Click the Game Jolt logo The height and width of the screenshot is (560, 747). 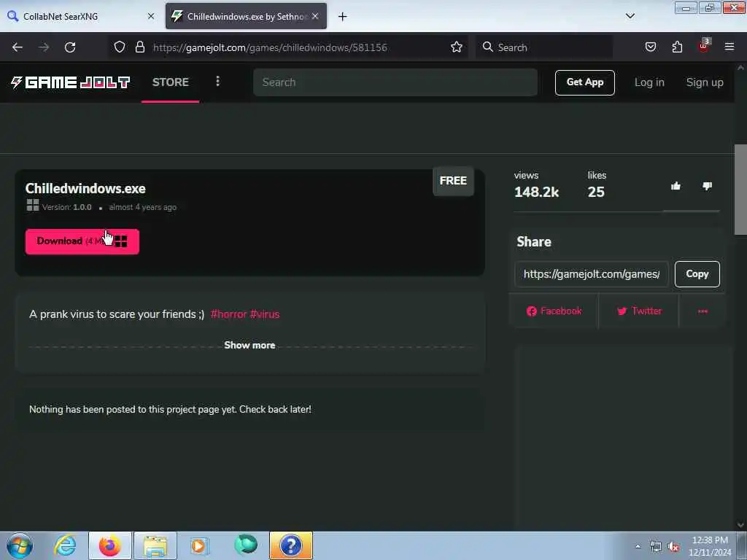(71, 82)
